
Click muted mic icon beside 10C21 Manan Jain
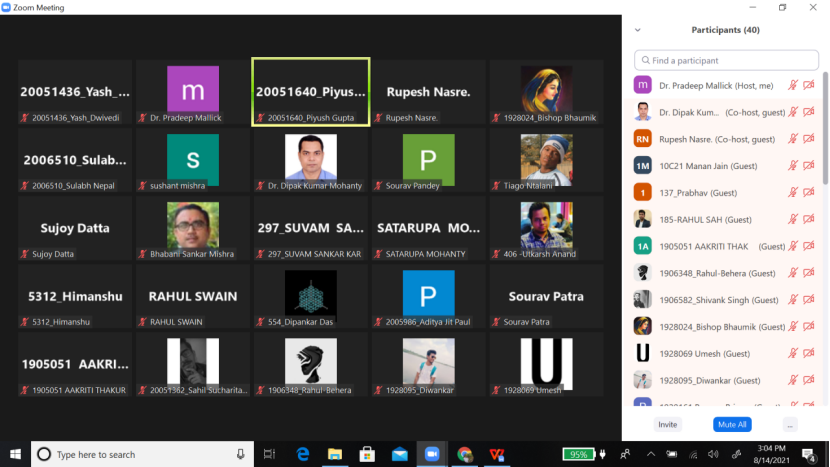coord(793,166)
